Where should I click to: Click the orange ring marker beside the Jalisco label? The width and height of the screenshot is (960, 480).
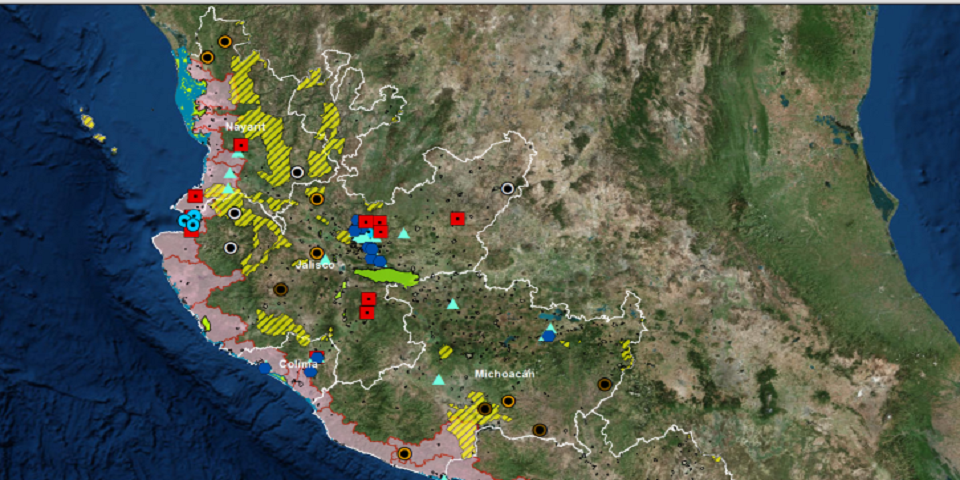(317, 253)
